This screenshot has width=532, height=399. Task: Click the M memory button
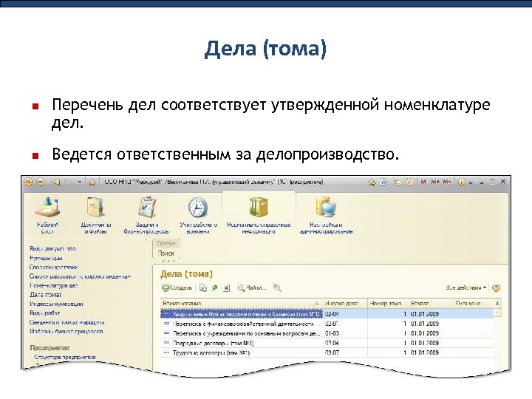[x=423, y=183]
